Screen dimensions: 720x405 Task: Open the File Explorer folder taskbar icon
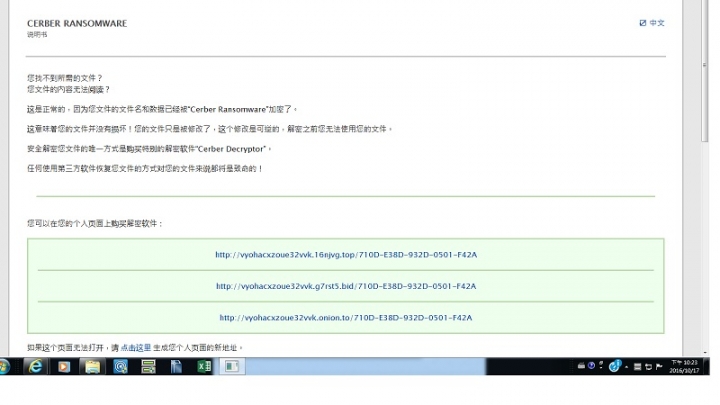(x=92, y=366)
